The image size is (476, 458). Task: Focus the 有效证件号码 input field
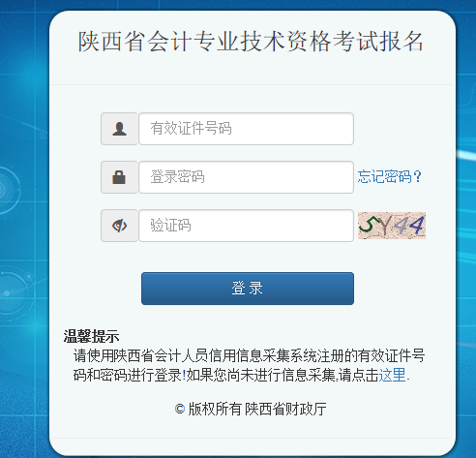click(247, 129)
